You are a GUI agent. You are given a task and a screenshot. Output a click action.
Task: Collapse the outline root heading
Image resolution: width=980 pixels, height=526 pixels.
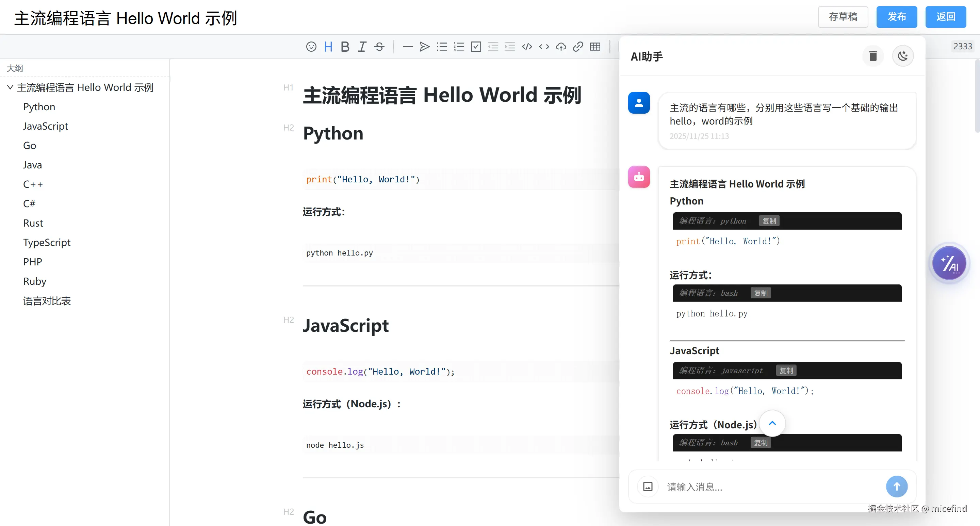10,87
